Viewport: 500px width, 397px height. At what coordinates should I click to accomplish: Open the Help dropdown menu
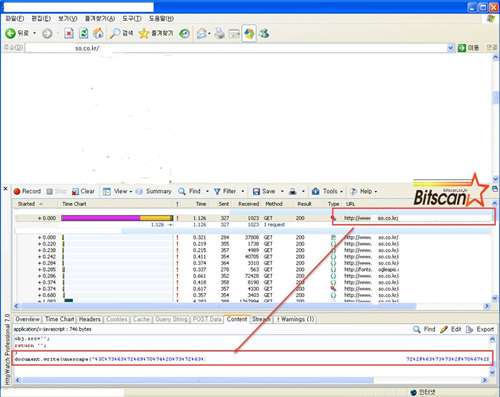tap(363, 191)
